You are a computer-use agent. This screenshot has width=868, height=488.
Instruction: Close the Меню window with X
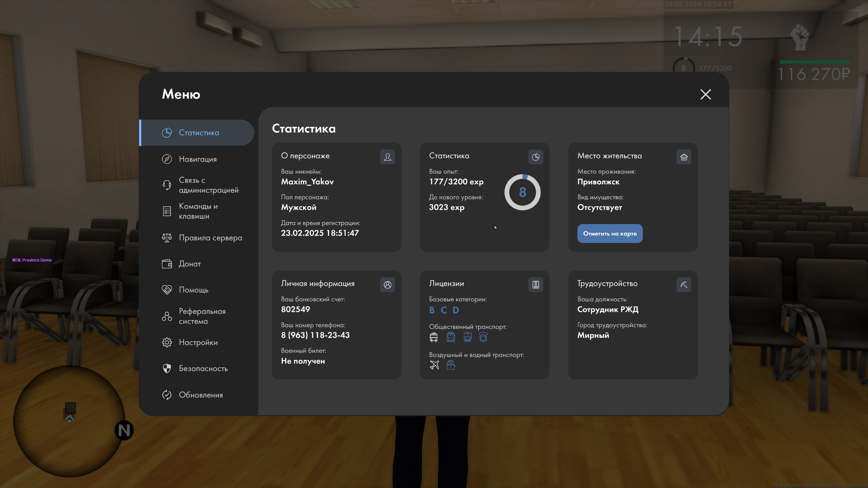pyautogui.click(x=706, y=94)
